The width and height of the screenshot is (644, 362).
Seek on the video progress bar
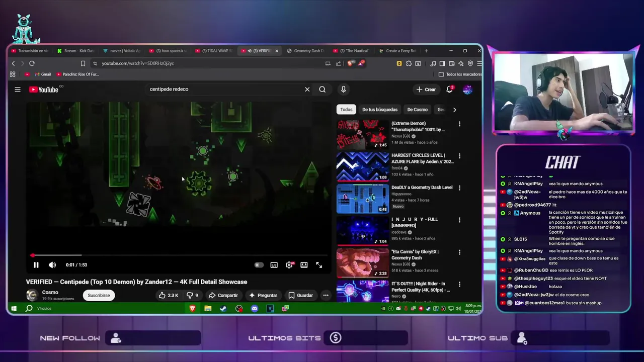click(178, 255)
